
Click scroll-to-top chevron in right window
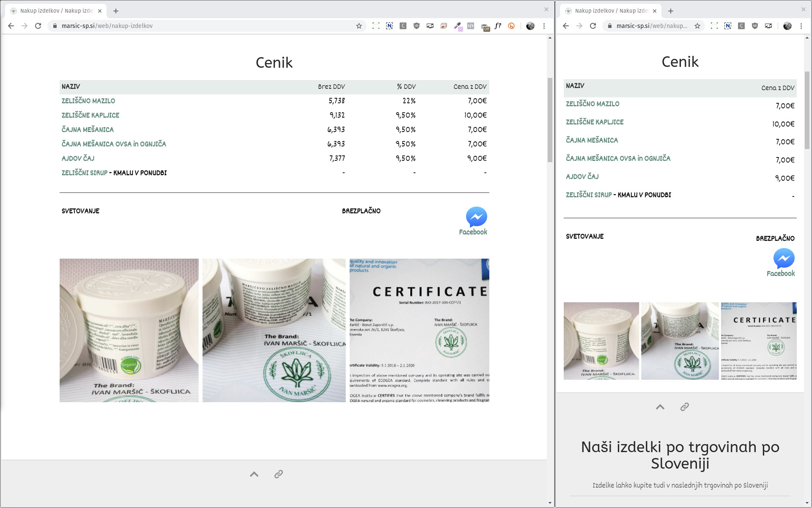(x=660, y=407)
